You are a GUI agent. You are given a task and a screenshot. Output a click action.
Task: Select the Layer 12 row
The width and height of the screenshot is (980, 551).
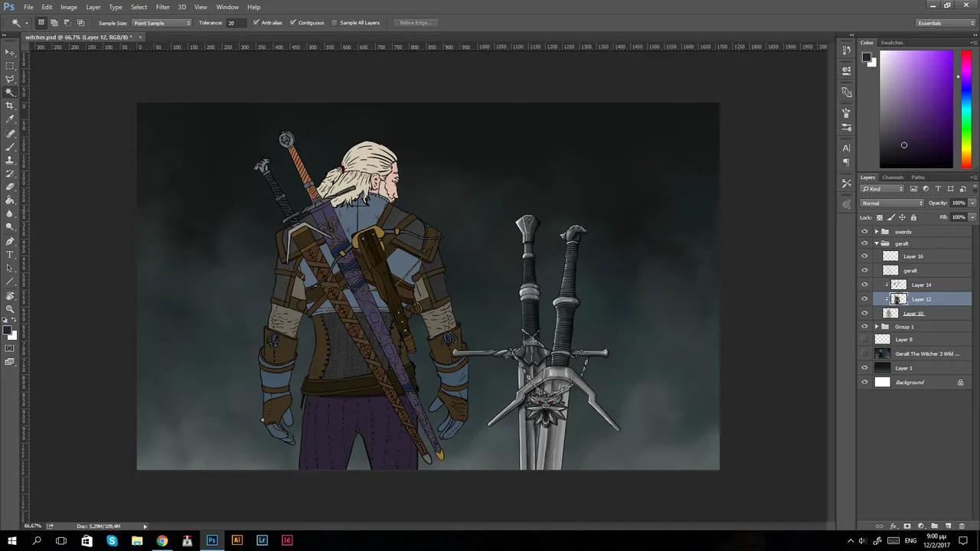pos(915,299)
